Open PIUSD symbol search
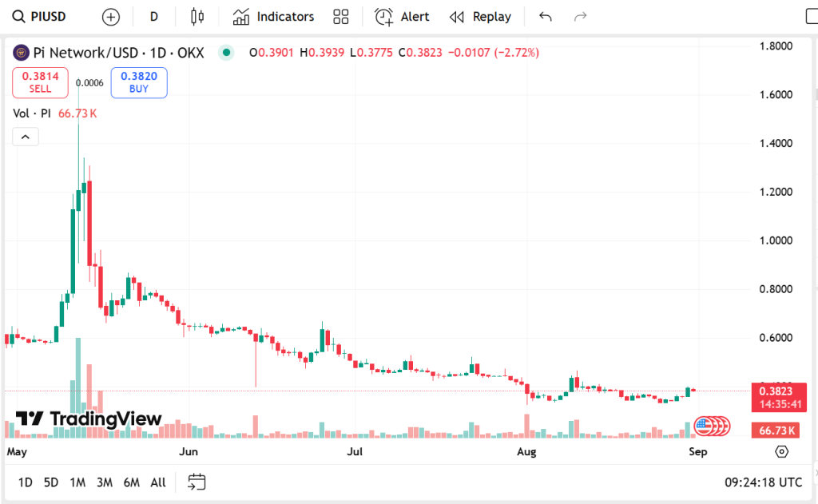818x504 pixels. 40,17
